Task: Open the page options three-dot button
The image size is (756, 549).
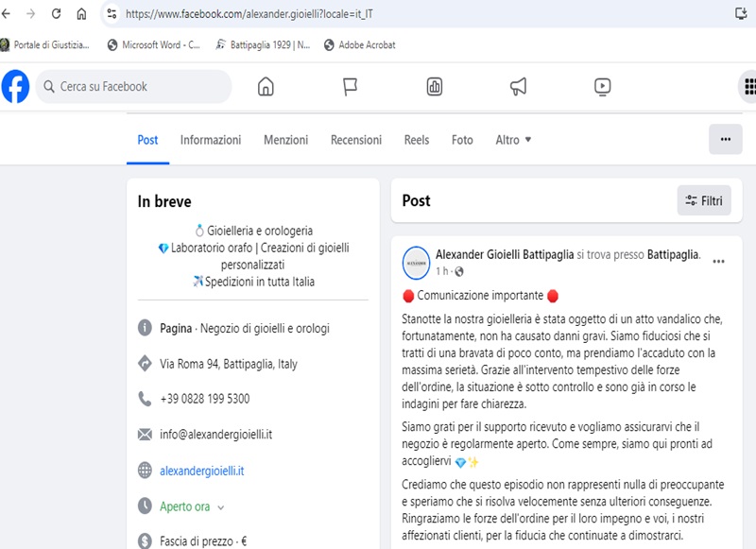Action: (726, 139)
